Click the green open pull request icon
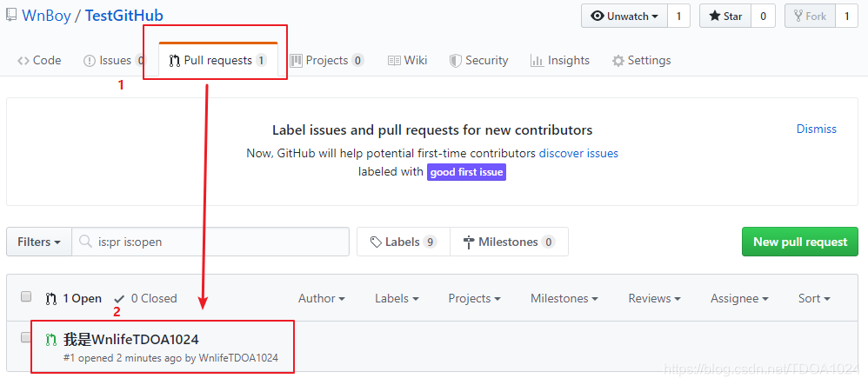The height and width of the screenshot is (385, 868). click(51, 339)
